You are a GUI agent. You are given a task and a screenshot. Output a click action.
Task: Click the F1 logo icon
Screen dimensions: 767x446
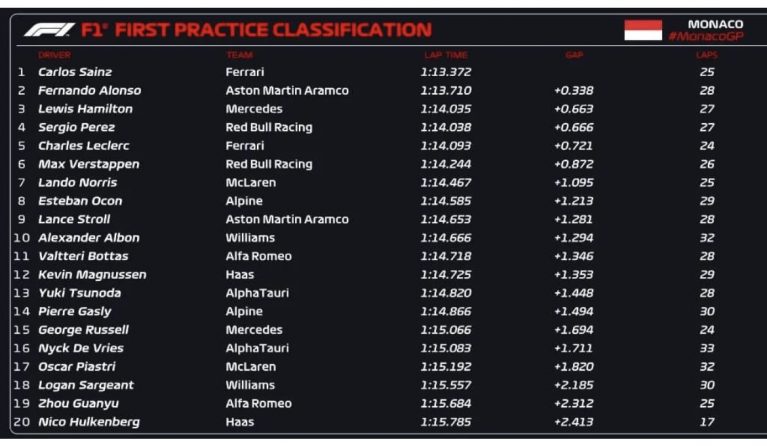point(49,30)
